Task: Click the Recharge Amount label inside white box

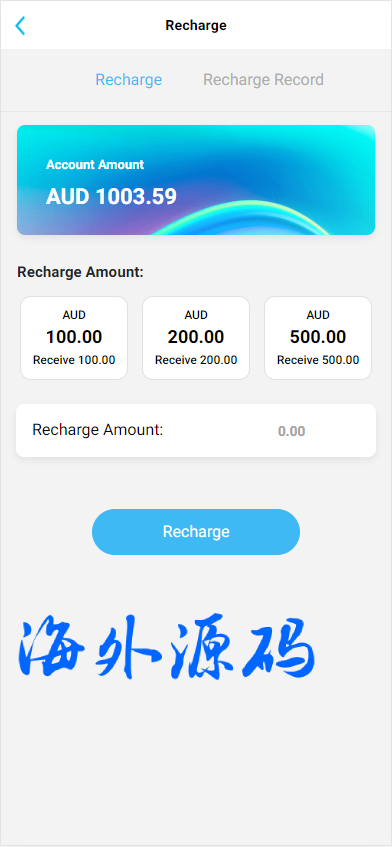Action: coord(98,430)
